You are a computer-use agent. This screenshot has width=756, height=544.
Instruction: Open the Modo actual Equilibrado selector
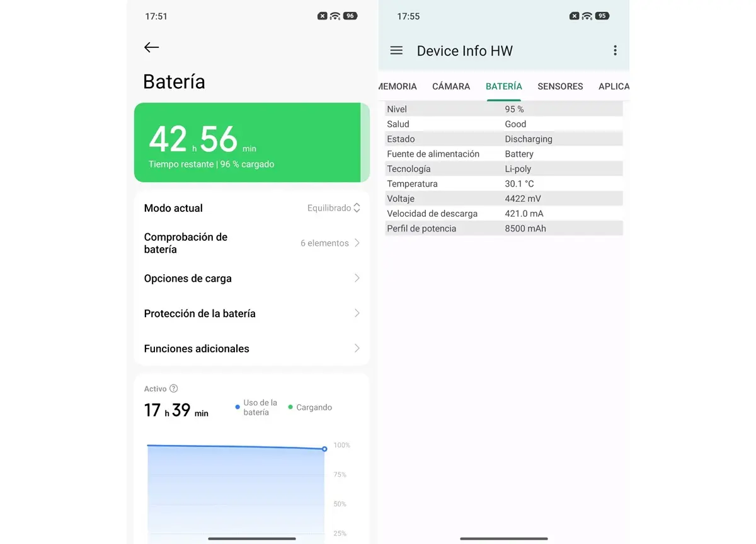click(333, 208)
